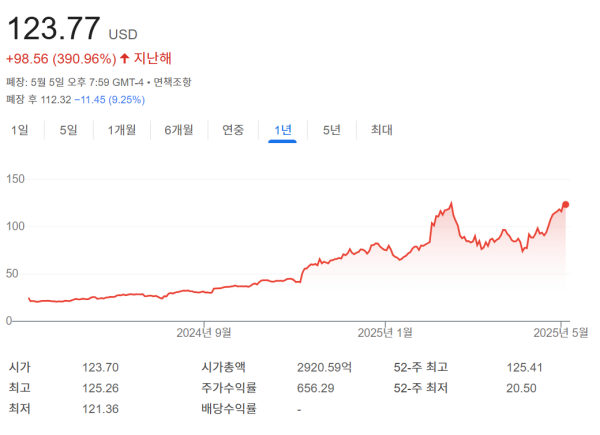Click the 주가수익률 label

(229, 388)
